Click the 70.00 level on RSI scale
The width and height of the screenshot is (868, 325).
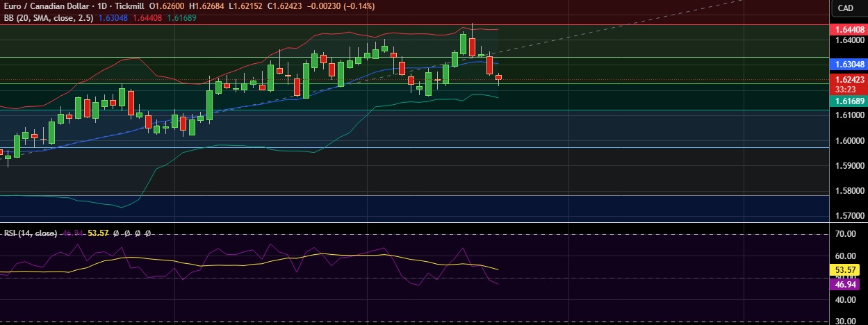[845, 235]
